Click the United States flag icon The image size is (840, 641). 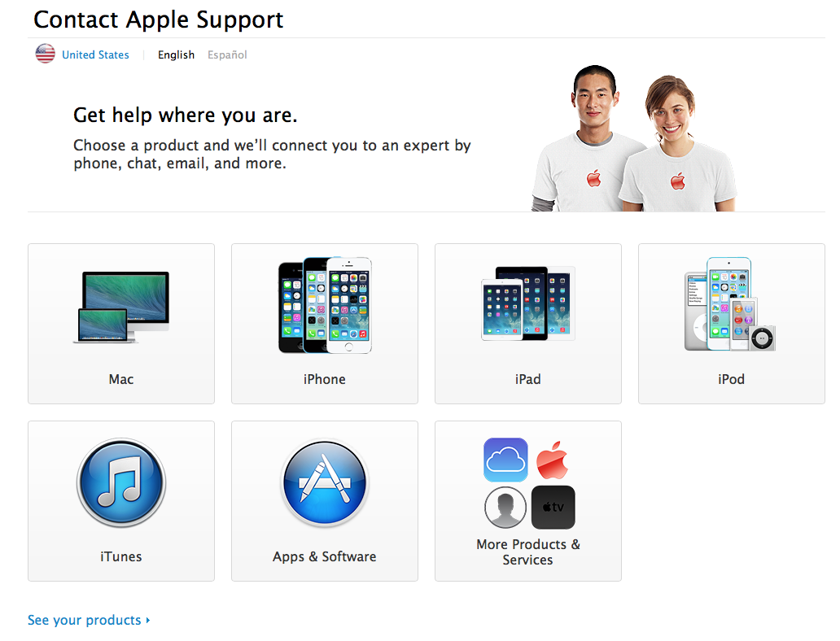(x=46, y=54)
